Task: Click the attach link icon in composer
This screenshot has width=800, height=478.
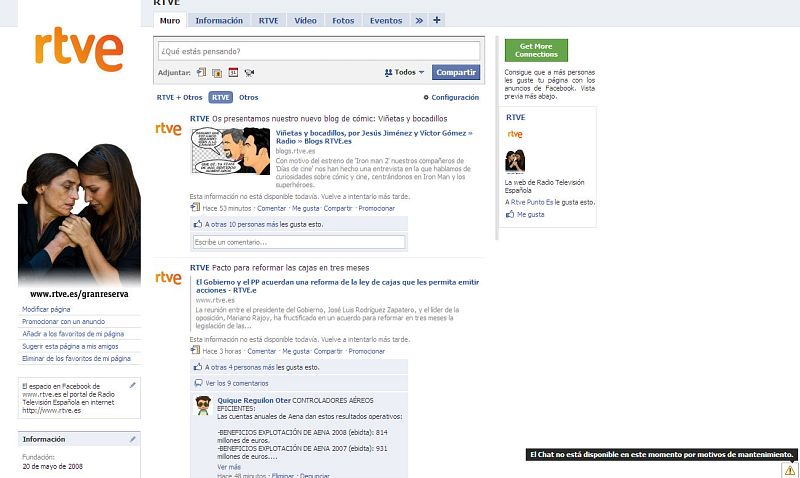Action: click(201, 72)
